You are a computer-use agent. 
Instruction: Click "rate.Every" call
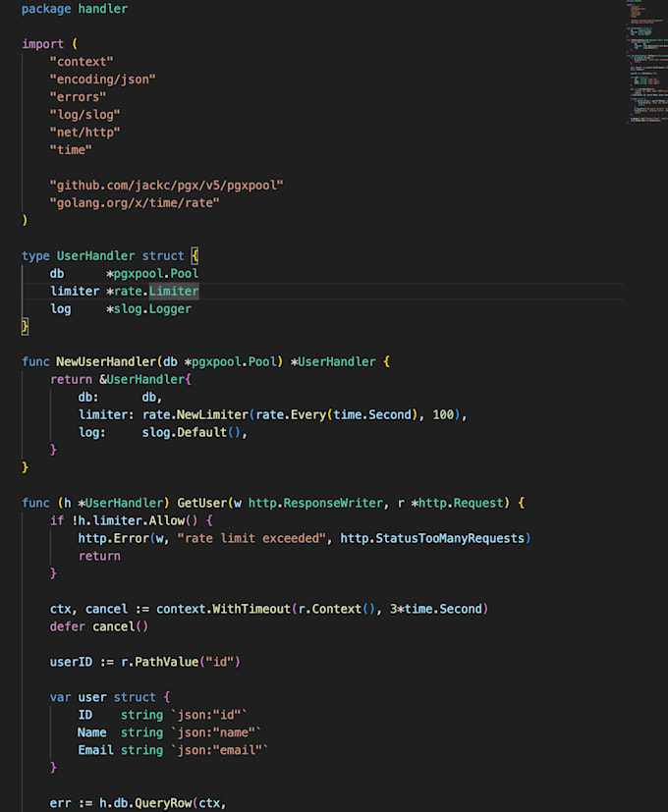click(x=291, y=414)
